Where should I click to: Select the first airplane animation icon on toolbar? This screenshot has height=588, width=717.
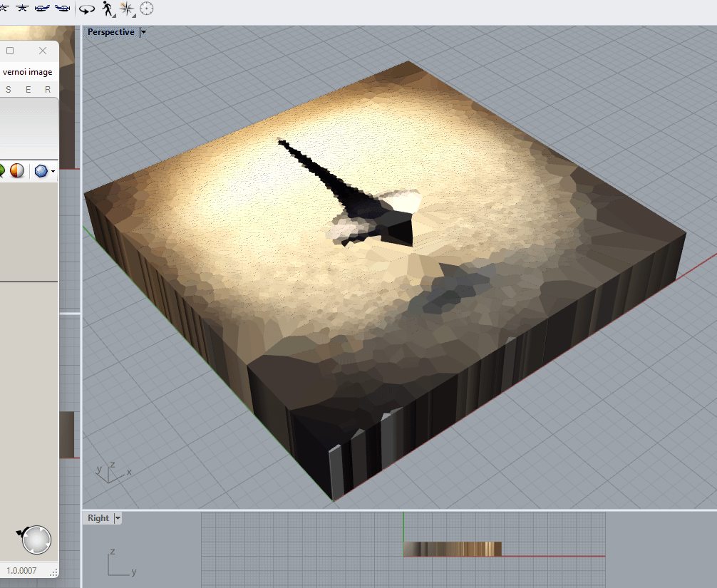coord(4,9)
